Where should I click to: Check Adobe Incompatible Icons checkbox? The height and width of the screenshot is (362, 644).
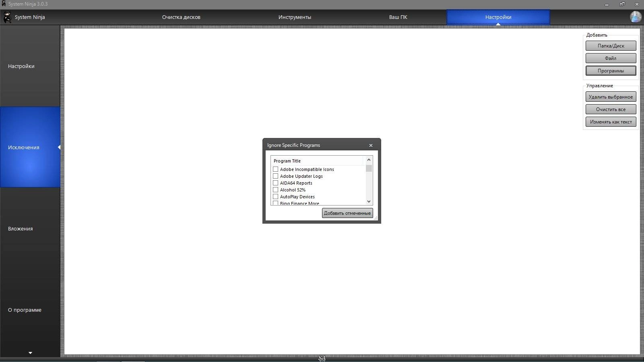[276, 169]
